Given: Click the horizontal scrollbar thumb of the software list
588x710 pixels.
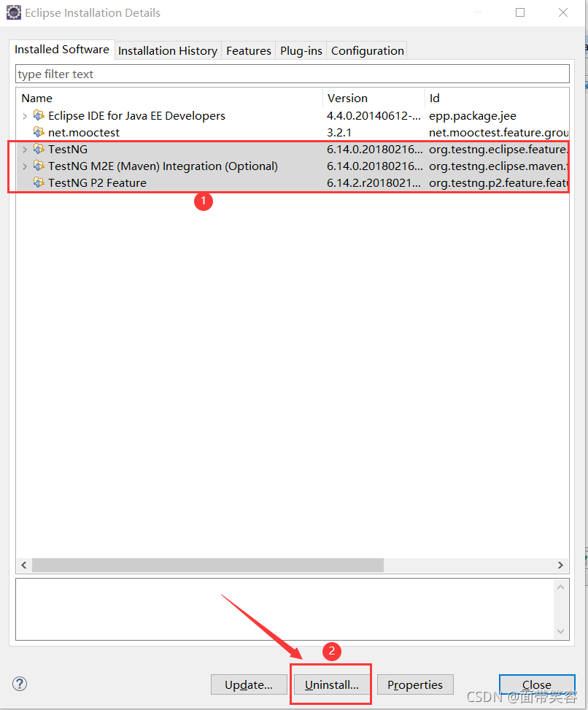Looking at the screenshot, I should (x=208, y=565).
